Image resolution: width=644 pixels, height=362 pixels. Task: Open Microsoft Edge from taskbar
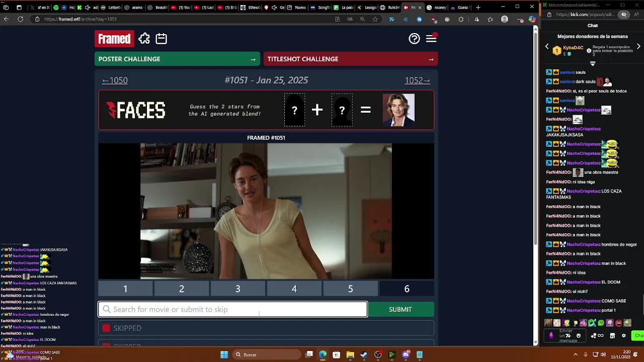pyautogui.click(x=323, y=354)
